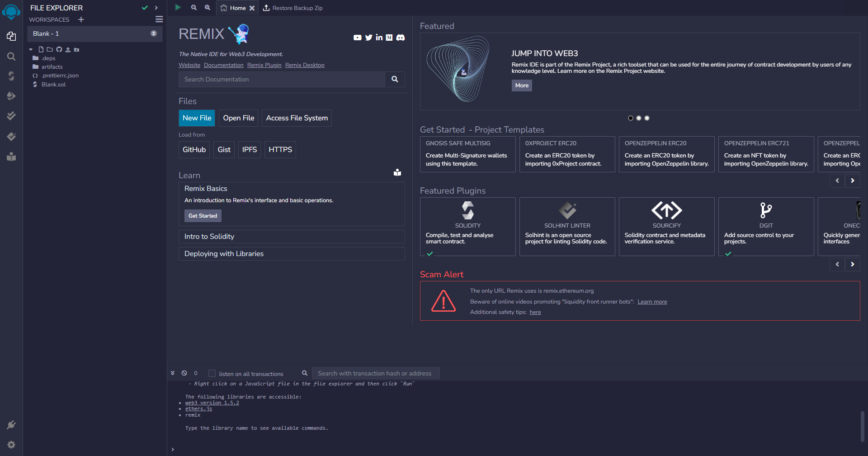The image size is (868, 456).
Task: Expand Deploying with Libraries lesson
Action: (292, 254)
